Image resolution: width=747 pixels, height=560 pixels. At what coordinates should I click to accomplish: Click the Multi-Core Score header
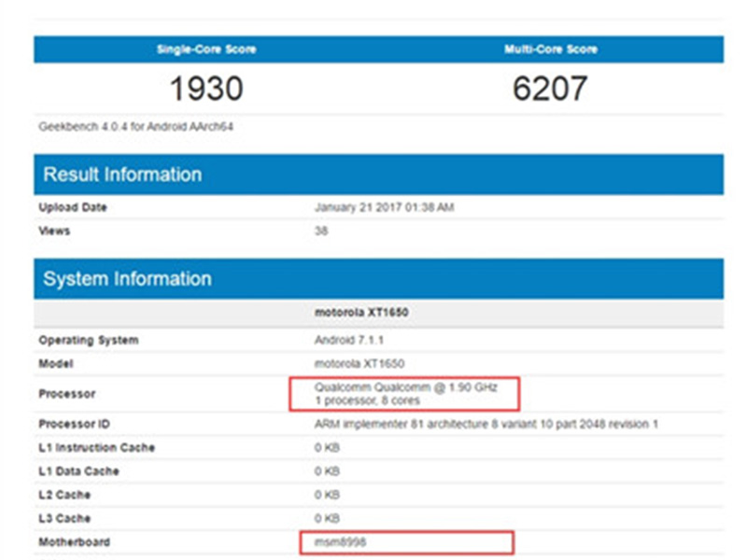pos(550,49)
